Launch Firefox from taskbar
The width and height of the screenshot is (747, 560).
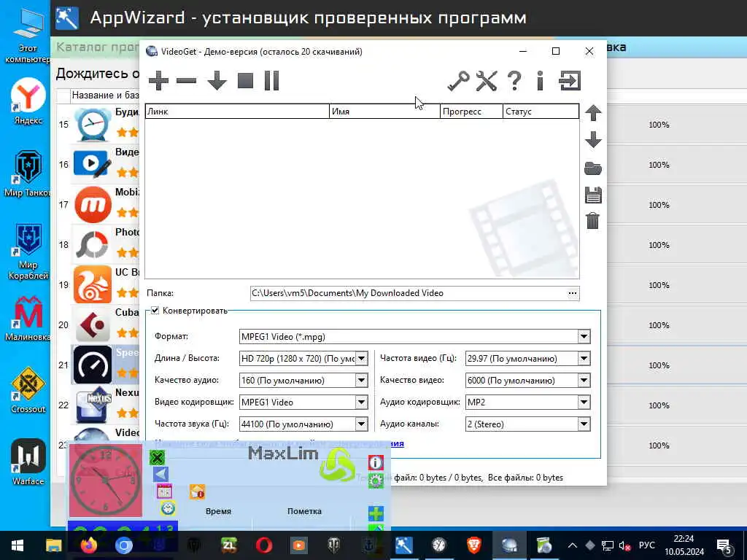tap(88, 545)
